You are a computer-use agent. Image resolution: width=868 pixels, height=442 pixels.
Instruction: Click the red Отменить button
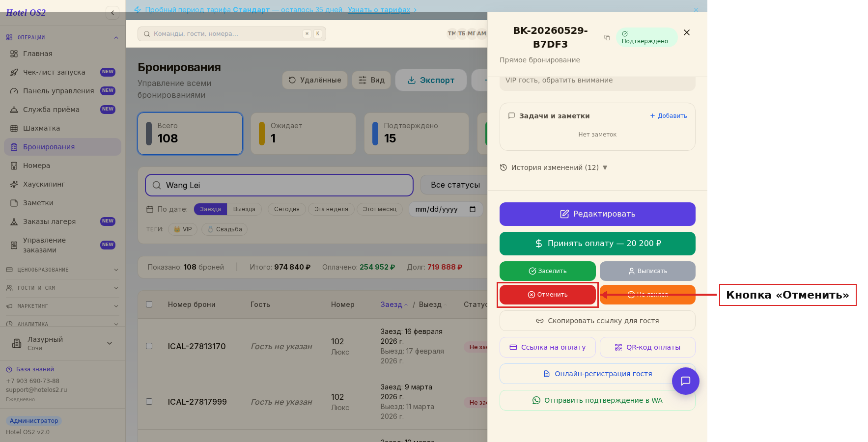point(548,295)
